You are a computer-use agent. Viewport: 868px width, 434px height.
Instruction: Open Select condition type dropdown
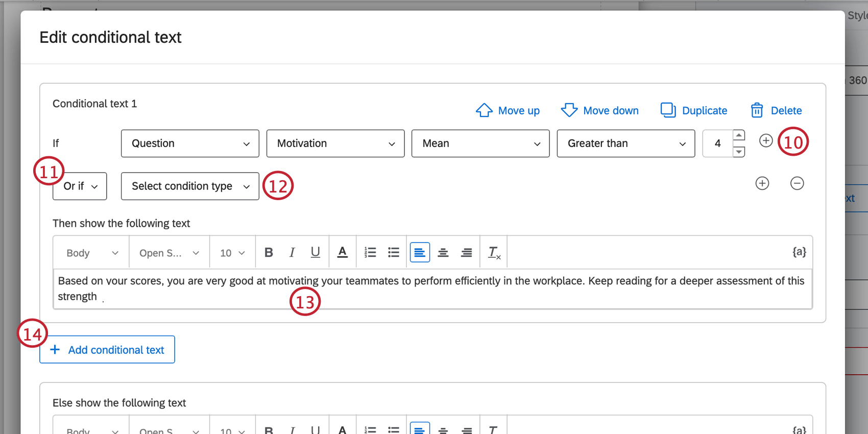click(190, 186)
